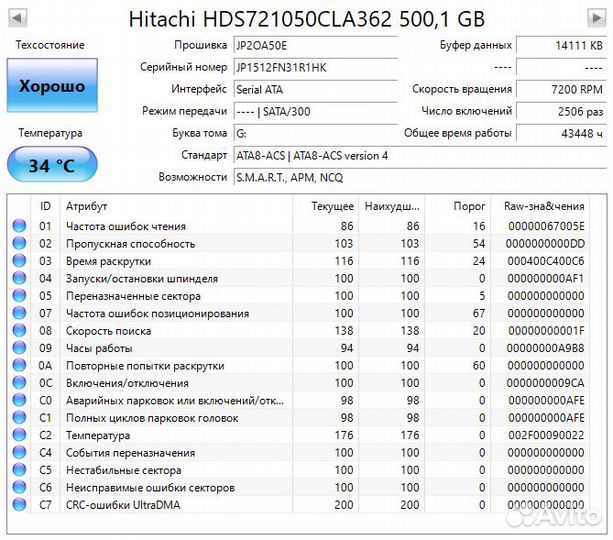Click the status orb for attribute C1

[x=19, y=417]
